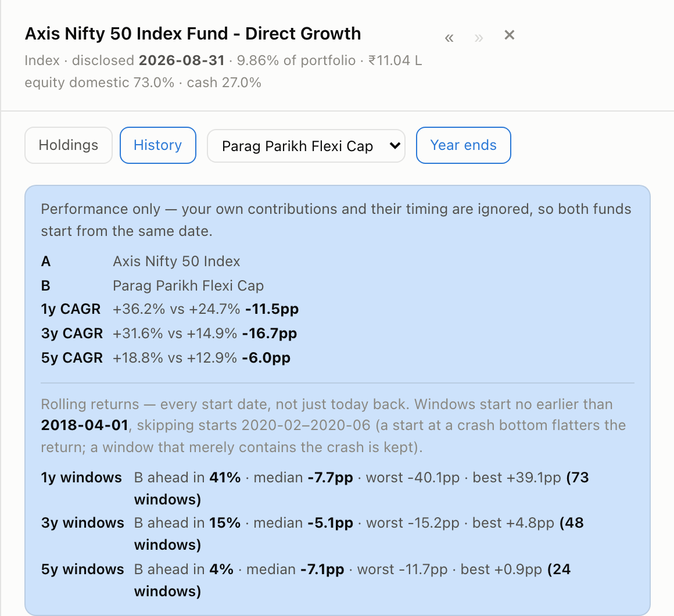Switch to the Holdings tab

pos(69,145)
